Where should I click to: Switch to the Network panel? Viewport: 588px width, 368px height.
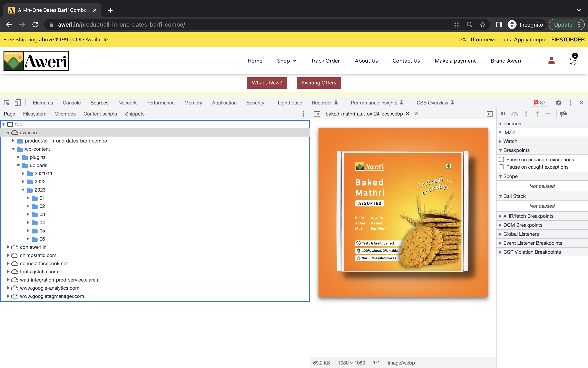click(127, 103)
